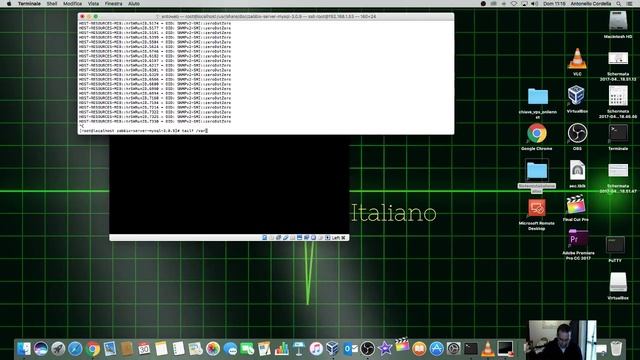The width and height of the screenshot is (640, 360).
Task: Select the sec.tblk file on desktop
Action: click(577, 171)
